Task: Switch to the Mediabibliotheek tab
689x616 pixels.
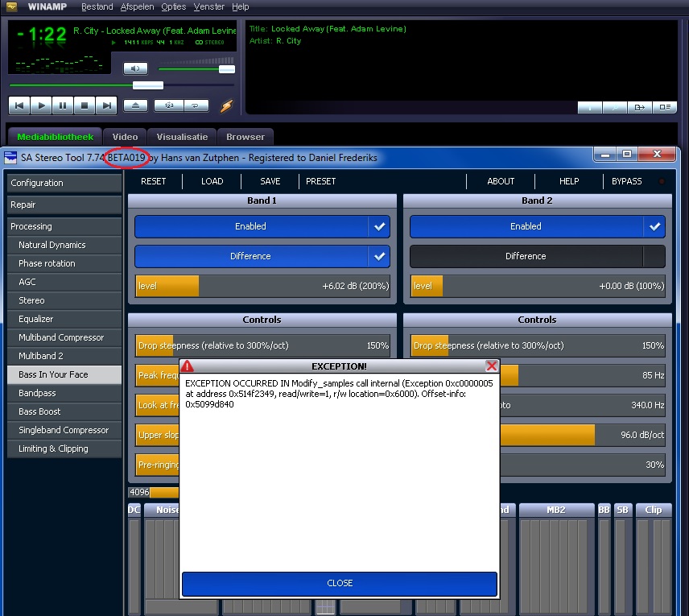Action: pos(55,137)
